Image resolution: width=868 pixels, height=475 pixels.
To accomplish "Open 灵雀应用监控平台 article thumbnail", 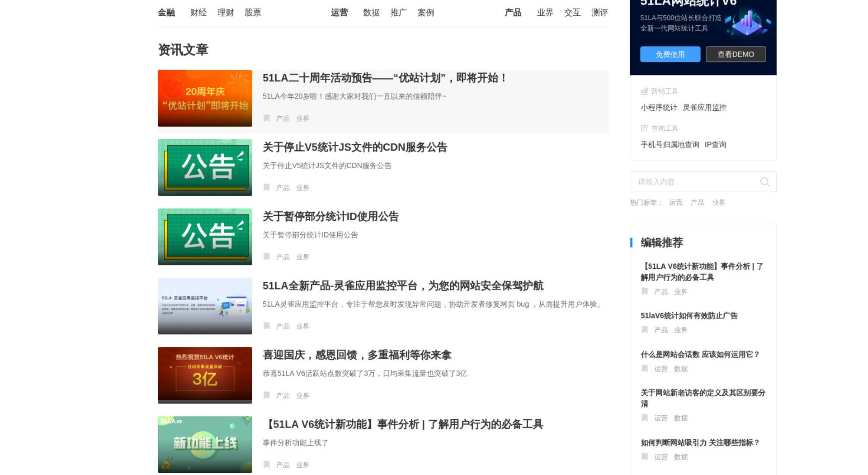I will (x=205, y=306).
